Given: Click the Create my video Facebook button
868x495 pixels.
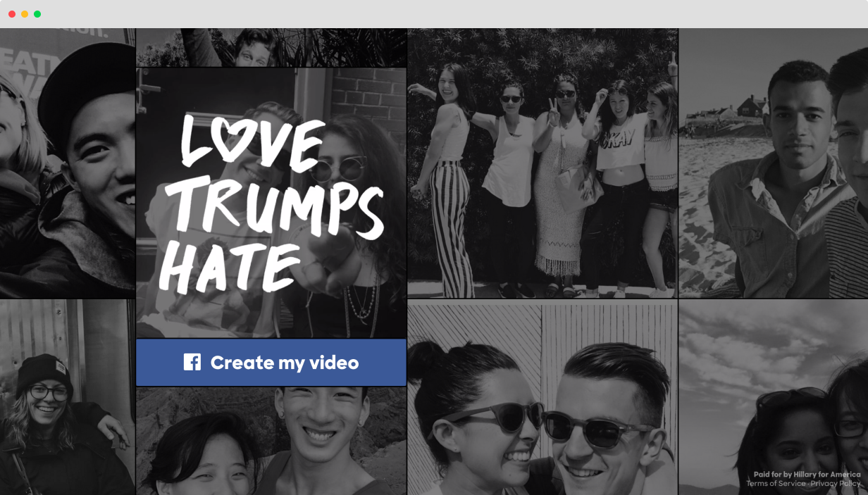Looking at the screenshot, I should tap(271, 363).
